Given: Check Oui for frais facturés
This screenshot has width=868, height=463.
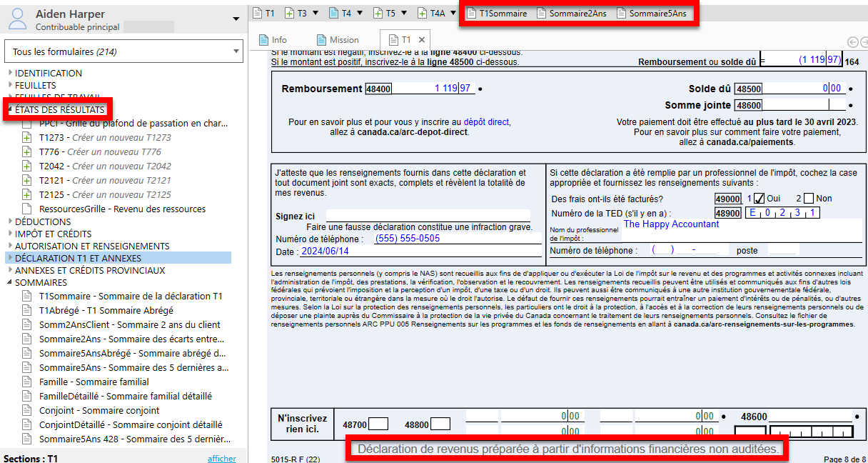Looking at the screenshot, I should coord(759,198).
